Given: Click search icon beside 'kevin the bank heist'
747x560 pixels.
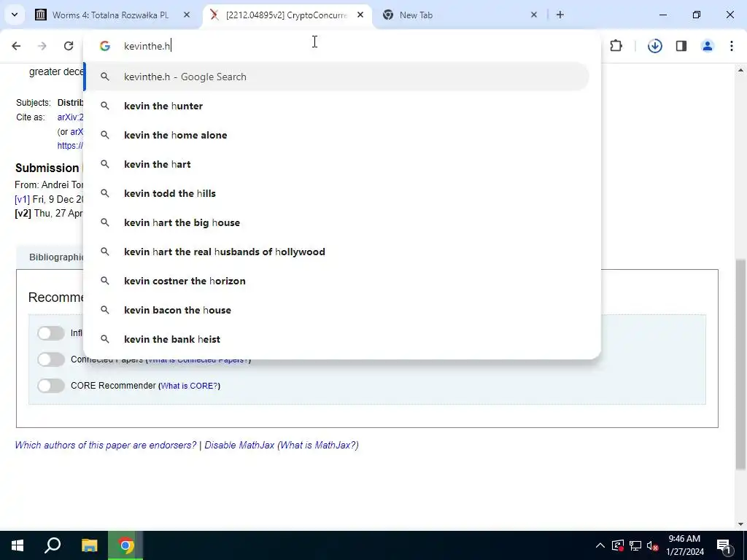Looking at the screenshot, I should coord(105,339).
